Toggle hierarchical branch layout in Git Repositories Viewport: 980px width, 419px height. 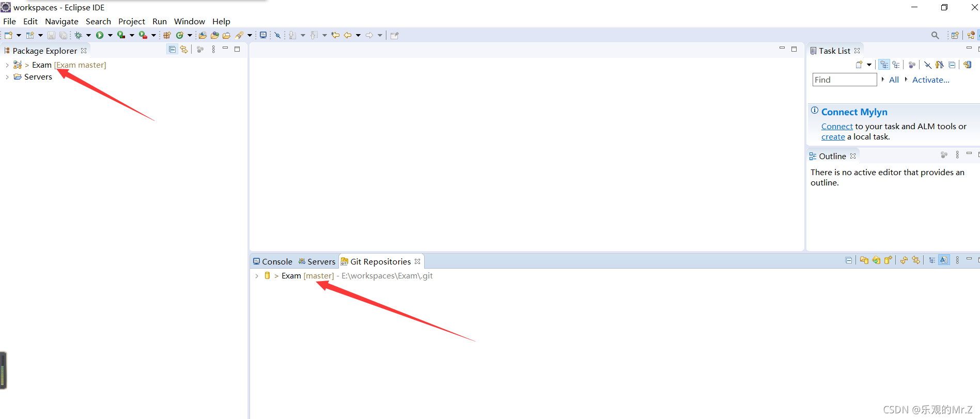(932, 260)
